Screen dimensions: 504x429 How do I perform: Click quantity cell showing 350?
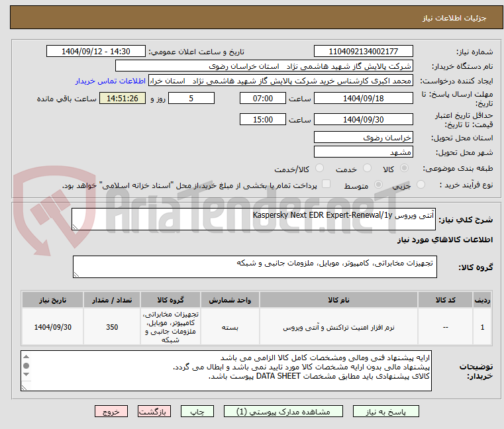click(x=112, y=327)
